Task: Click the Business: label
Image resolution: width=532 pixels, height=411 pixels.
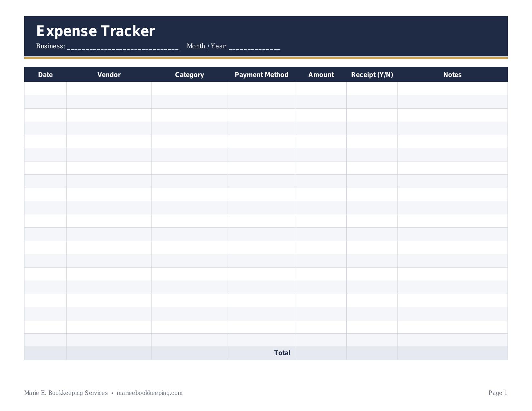Action: point(51,46)
